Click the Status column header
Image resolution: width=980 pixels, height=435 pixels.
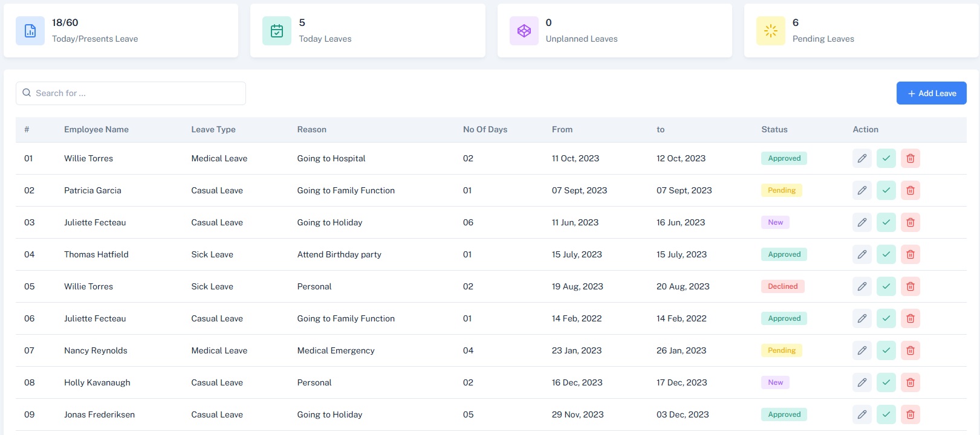[x=774, y=129]
